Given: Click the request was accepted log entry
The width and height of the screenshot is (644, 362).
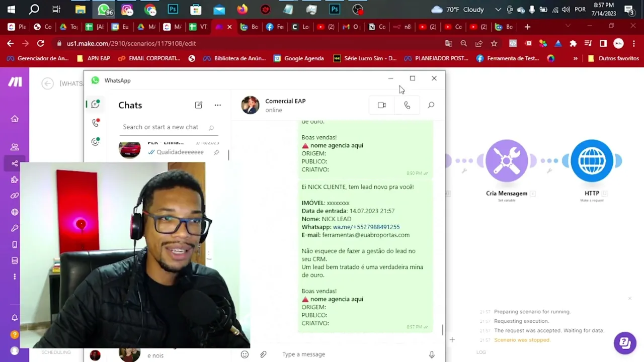Looking at the screenshot, I should 548,331.
